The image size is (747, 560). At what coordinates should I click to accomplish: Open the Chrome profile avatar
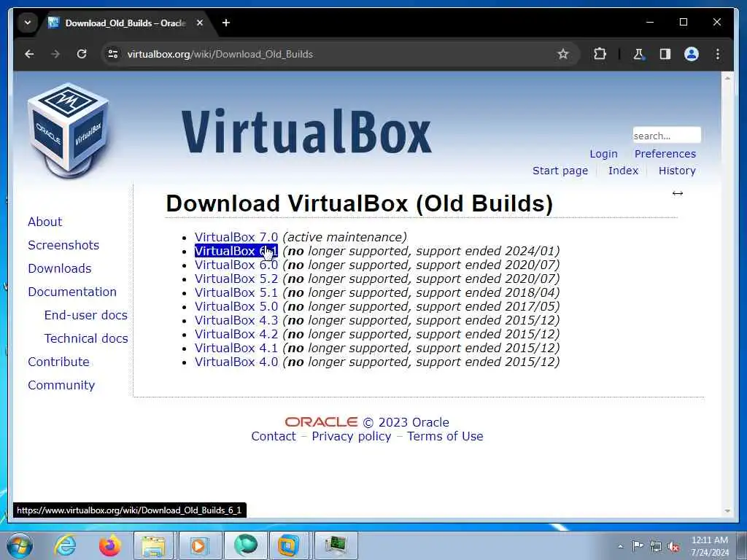point(692,54)
